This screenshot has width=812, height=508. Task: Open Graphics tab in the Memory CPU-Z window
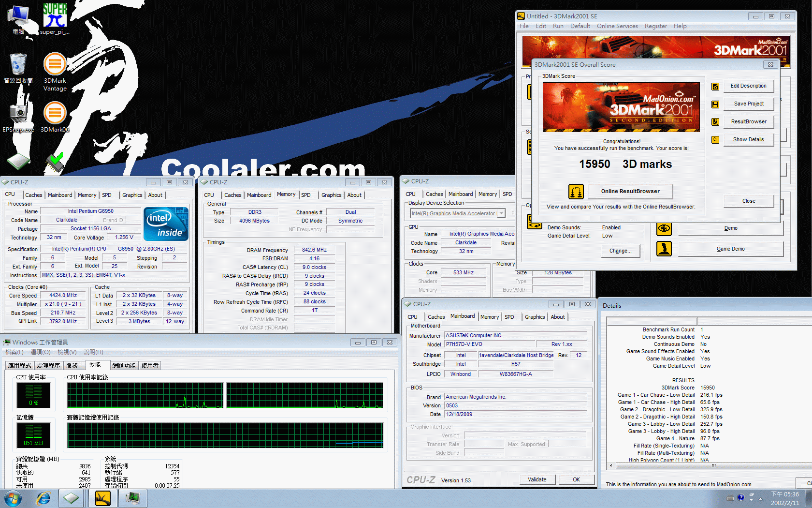click(332, 195)
